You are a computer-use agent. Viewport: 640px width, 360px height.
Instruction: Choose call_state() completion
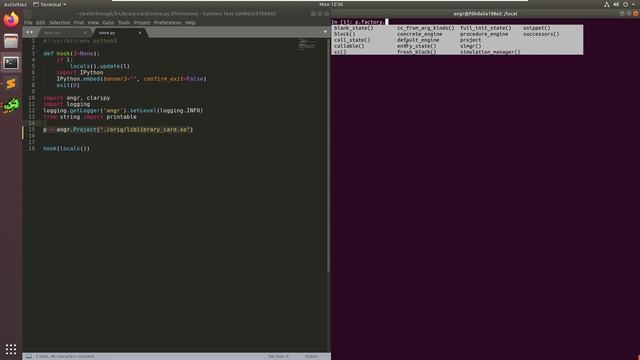pos(352,40)
